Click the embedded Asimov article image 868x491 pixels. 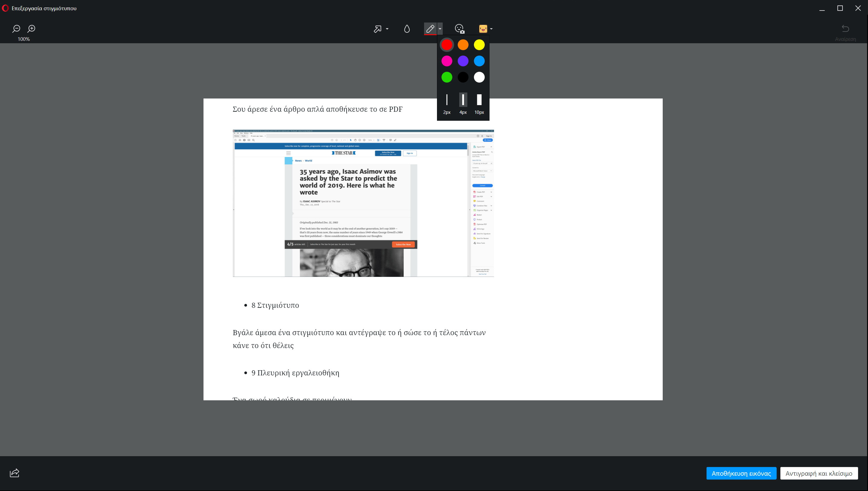pyautogui.click(x=363, y=203)
